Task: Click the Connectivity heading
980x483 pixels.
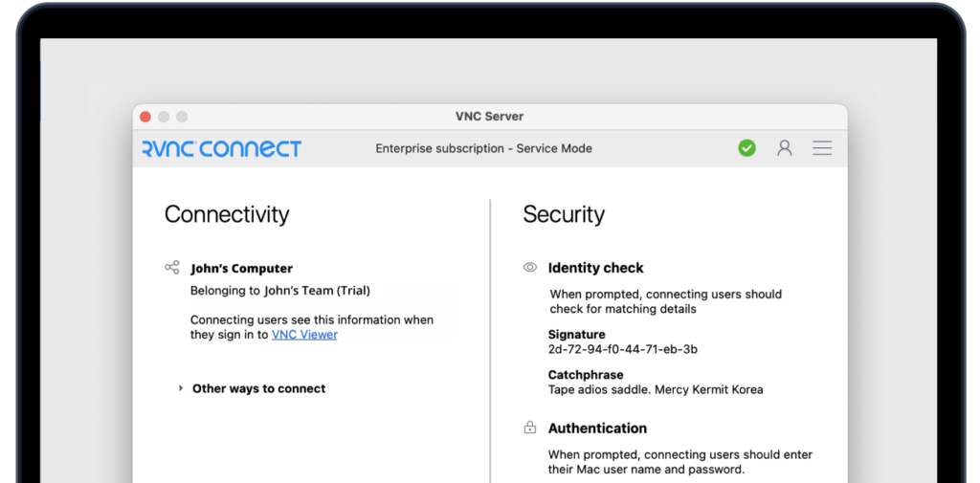Action: point(227,214)
